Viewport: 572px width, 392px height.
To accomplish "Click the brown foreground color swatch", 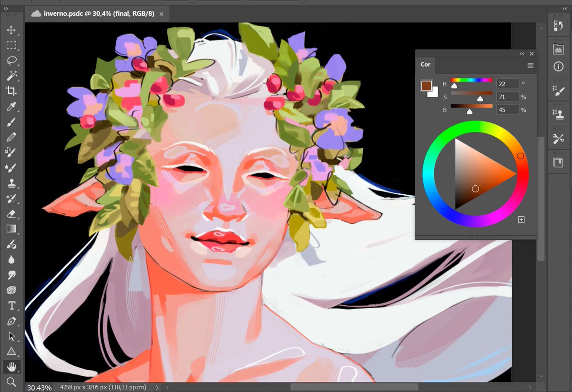I will click(427, 86).
